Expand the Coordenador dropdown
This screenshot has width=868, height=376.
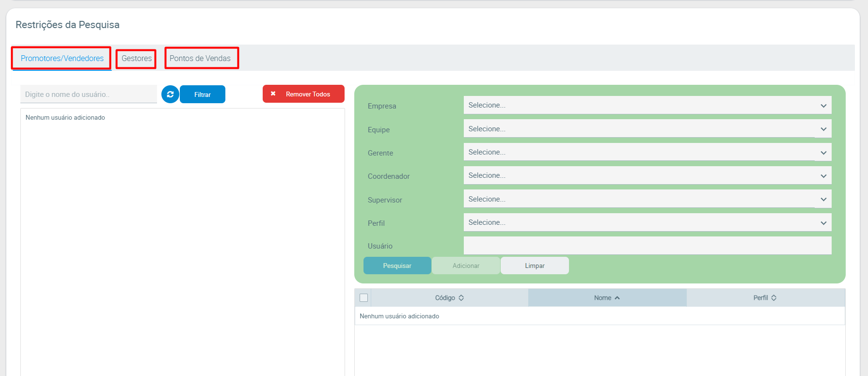point(647,175)
